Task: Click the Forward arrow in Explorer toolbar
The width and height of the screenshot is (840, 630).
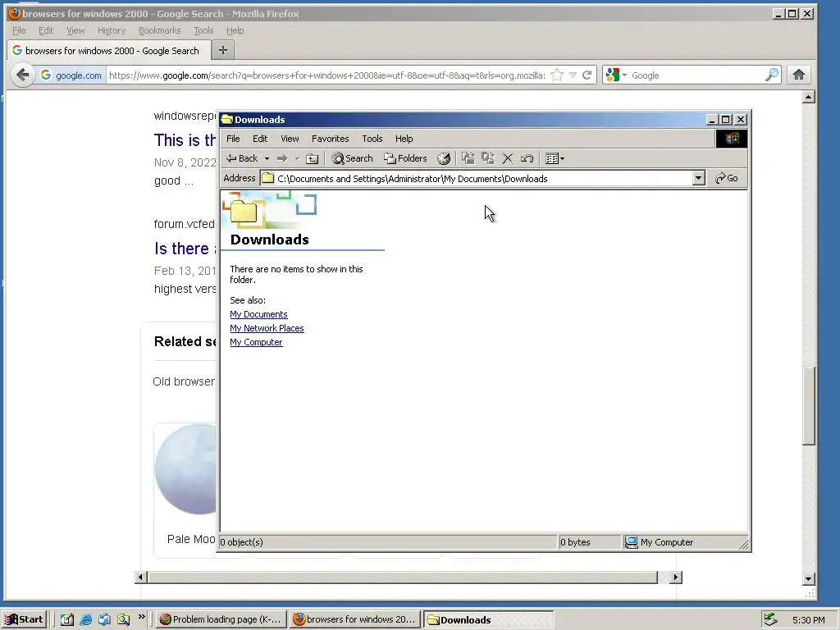Action: [282, 158]
